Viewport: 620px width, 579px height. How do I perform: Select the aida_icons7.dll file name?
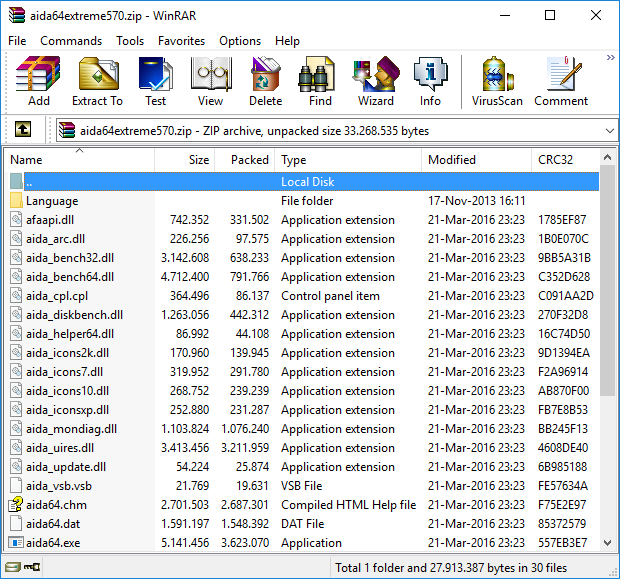(x=64, y=372)
